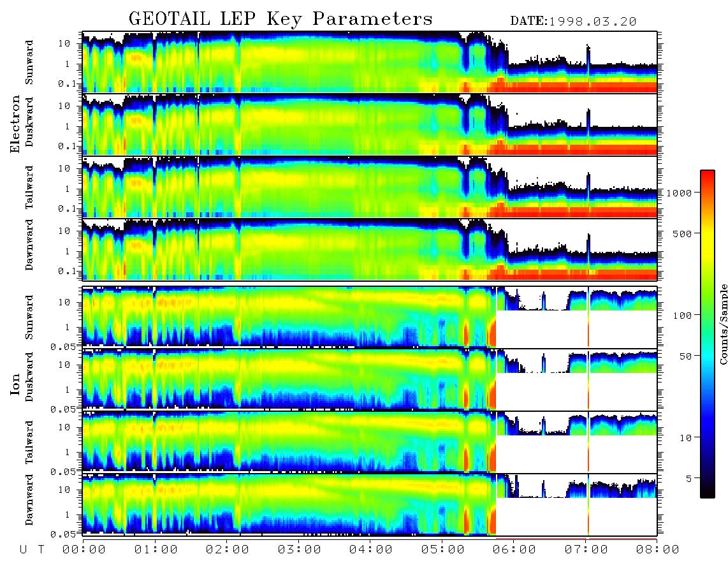Screen dimensions: 728x561
Task: Click the 00:00 time tick label
Action: coord(84,550)
